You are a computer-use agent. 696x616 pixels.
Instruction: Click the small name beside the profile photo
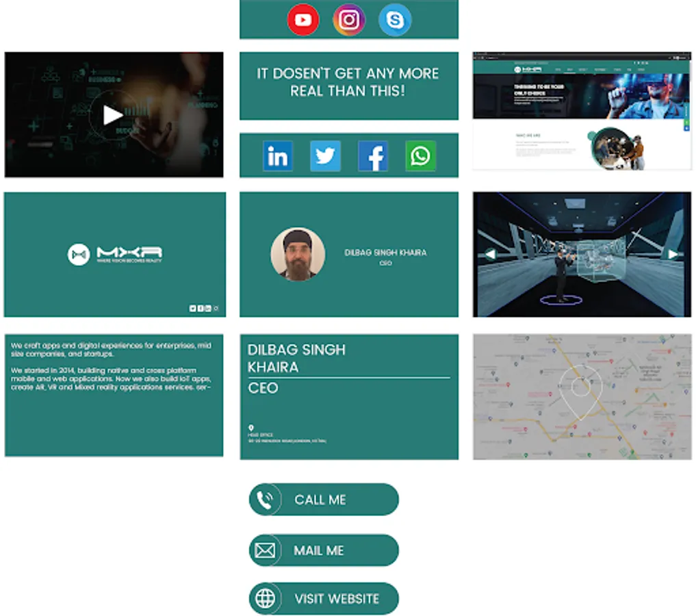pos(385,252)
